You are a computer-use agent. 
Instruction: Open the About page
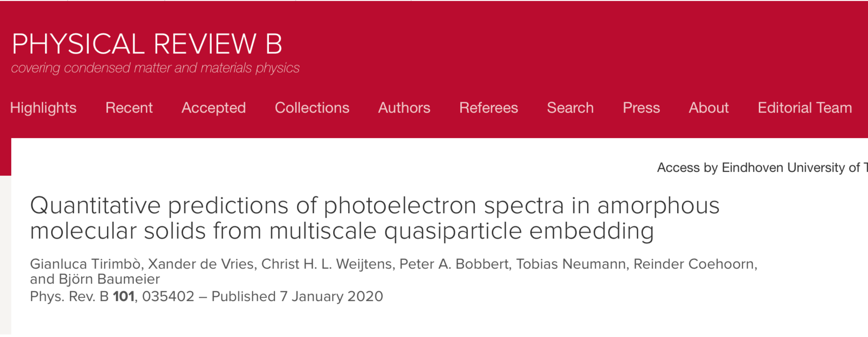(x=709, y=108)
